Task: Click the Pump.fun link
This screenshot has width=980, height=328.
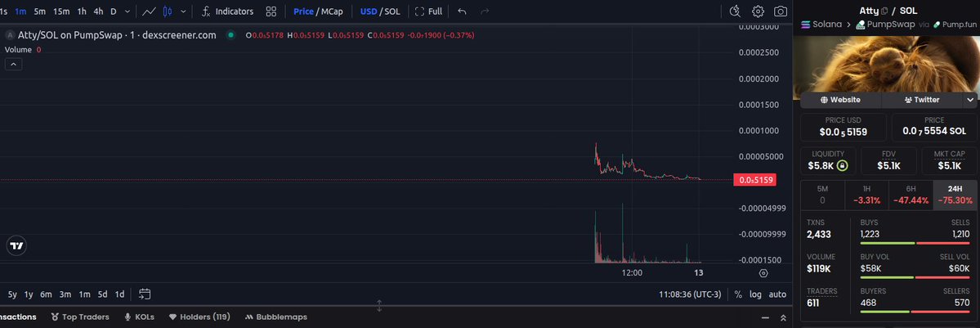Action: (955, 25)
